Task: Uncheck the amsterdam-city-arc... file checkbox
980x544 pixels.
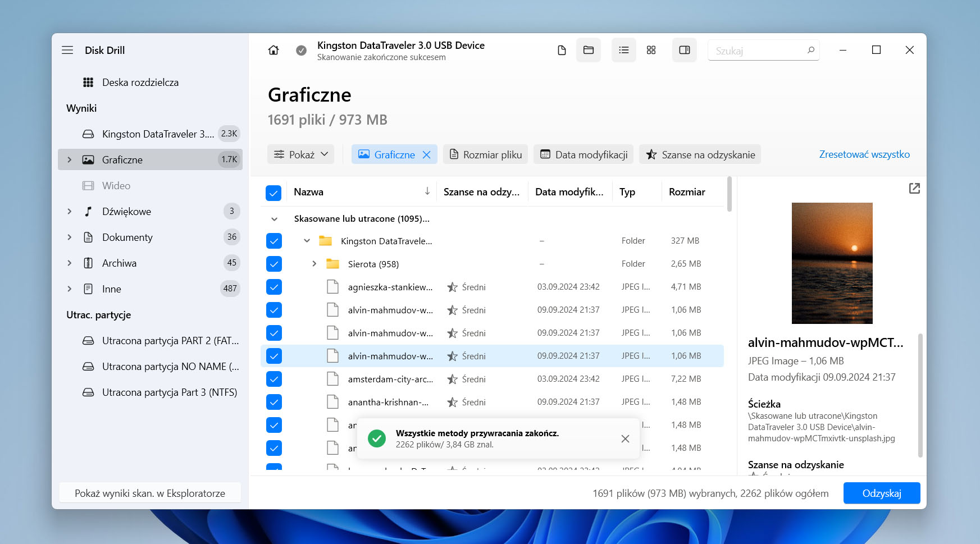Action: pyautogui.click(x=274, y=379)
